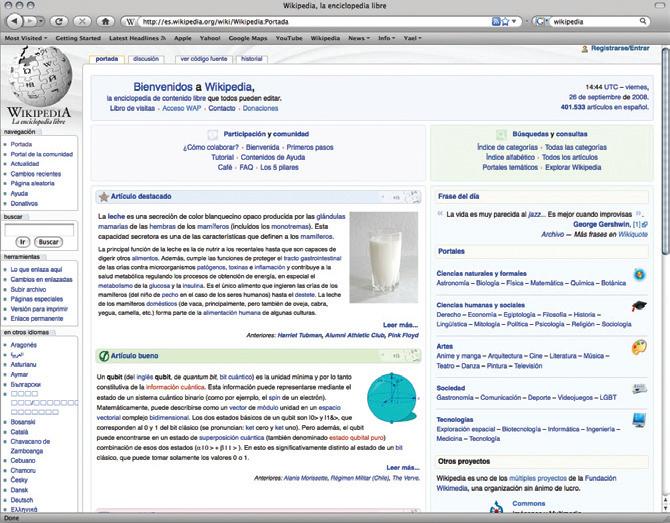Click the Versión para imprimir link
The width and height of the screenshot is (670, 523).
pos(39,309)
